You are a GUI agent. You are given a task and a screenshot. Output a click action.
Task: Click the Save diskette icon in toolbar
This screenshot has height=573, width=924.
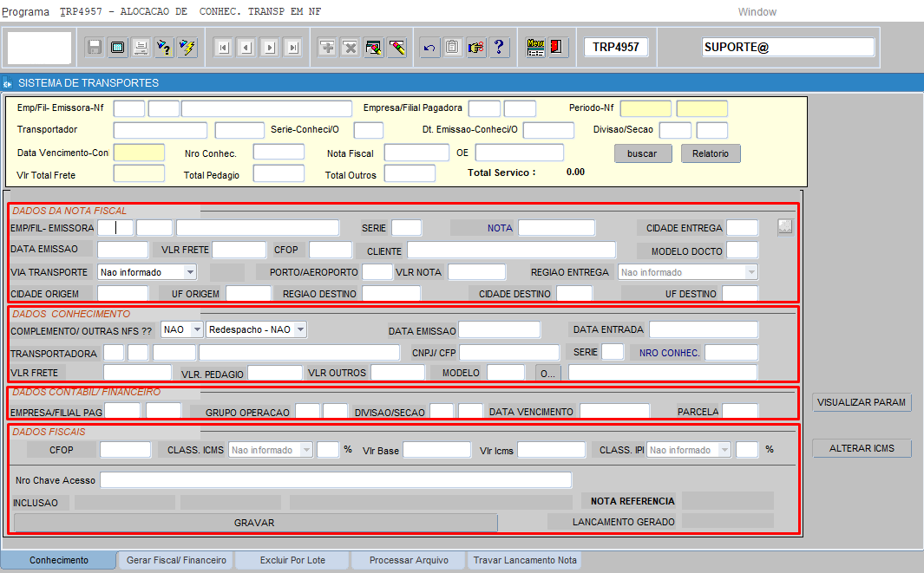(x=95, y=47)
